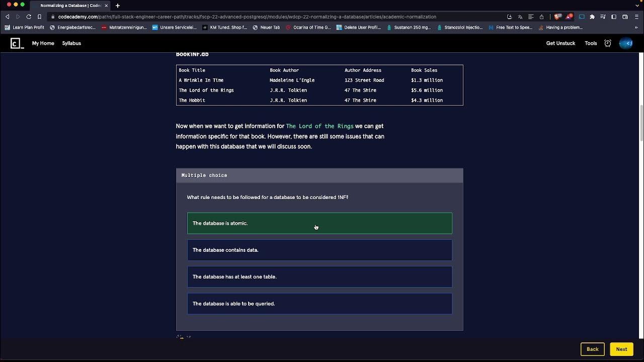The width and height of the screenshot is (644, 362).
Task: Open the Sustanon 250 mg bookmark
Action: 409,27
